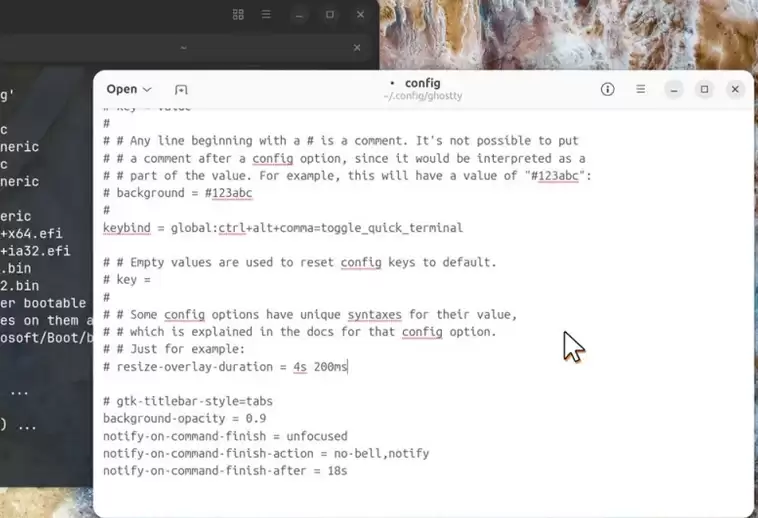Click the config title in header
Screen dimensions: 758x518
click(423, 83)
